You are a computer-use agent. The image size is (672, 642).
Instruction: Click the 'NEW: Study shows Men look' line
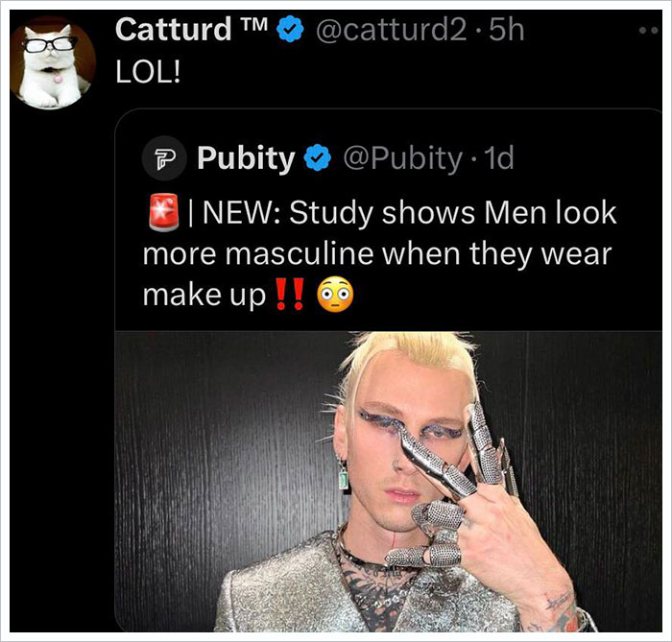pos(409,213)
